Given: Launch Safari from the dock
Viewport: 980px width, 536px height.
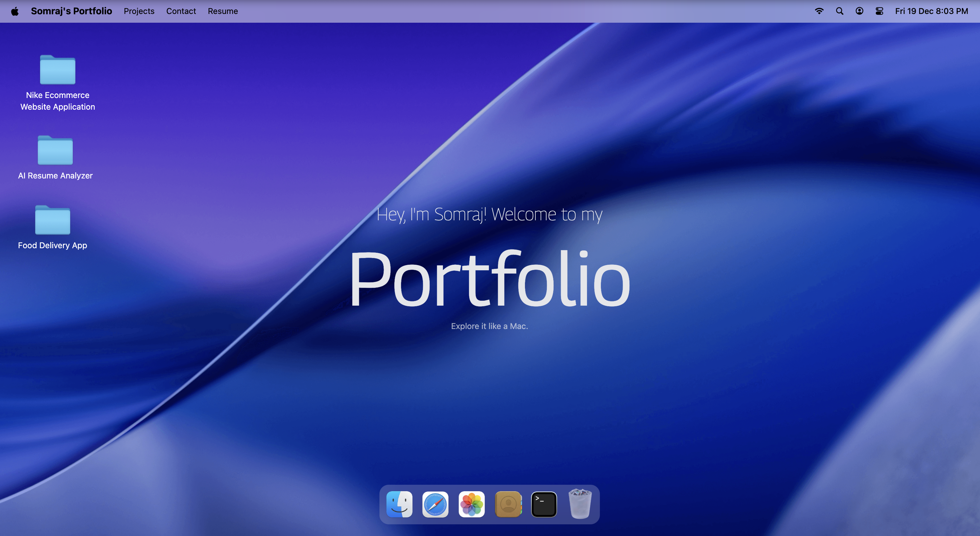Looking at the screenshot, I should point(435,505).
